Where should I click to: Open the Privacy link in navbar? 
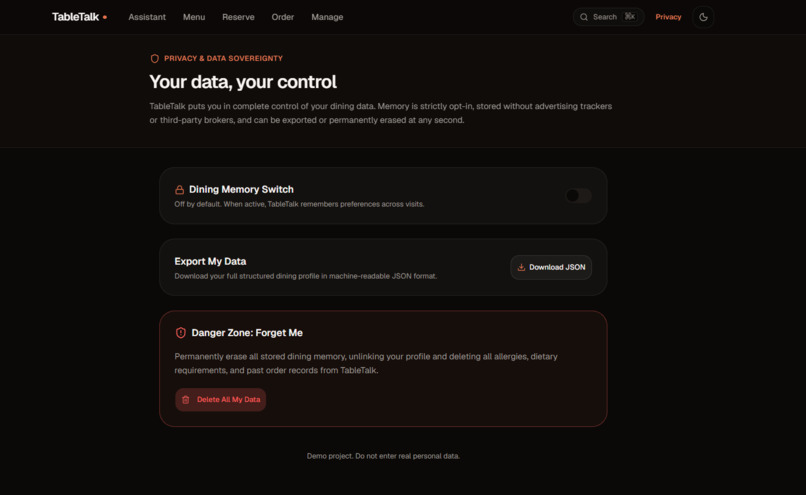tap(668, 17)
